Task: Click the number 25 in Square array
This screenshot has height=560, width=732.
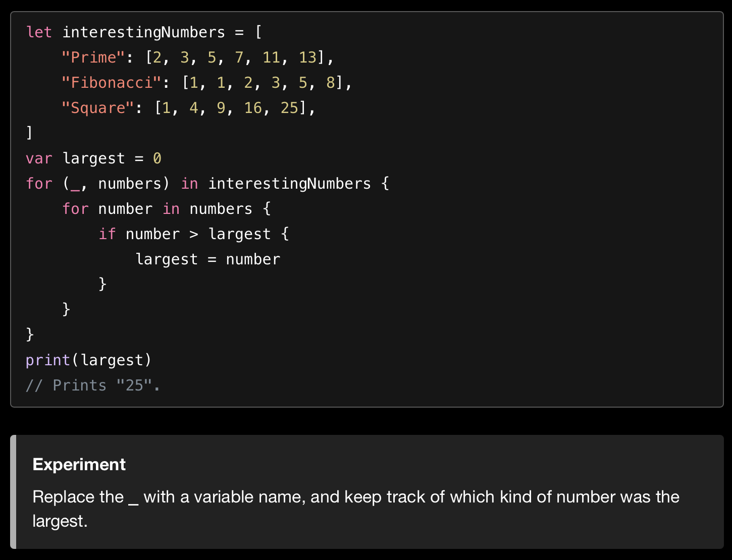Action: tap(289, 108)
